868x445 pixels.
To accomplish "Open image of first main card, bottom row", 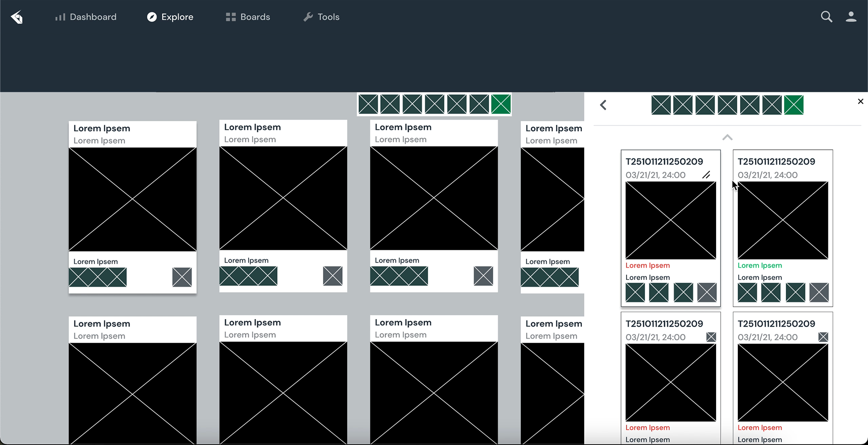I will [x=132, y=393].
